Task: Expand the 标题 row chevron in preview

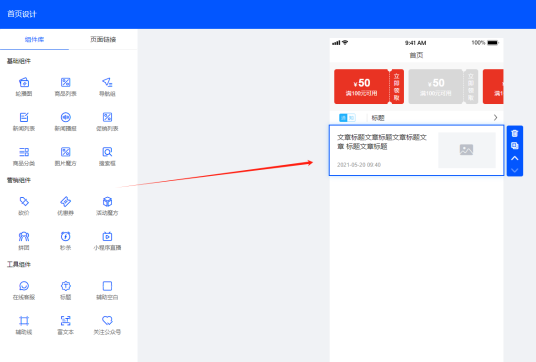Action: (x=495, y=118)
